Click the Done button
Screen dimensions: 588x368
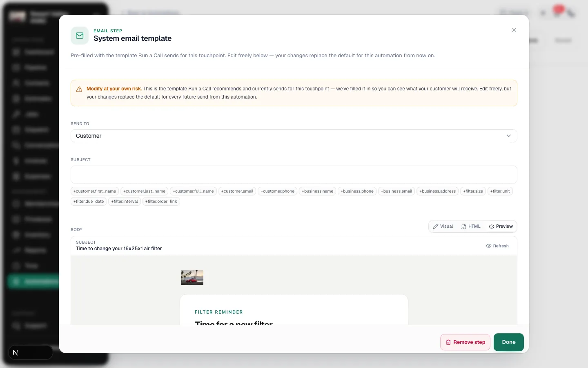pyautogui.click(x=509, y=342)
